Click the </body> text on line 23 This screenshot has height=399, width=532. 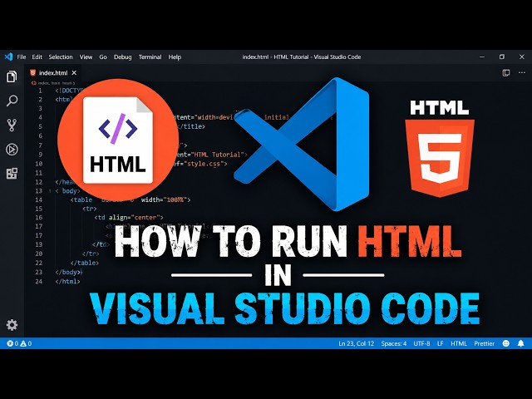coord(68,272)
